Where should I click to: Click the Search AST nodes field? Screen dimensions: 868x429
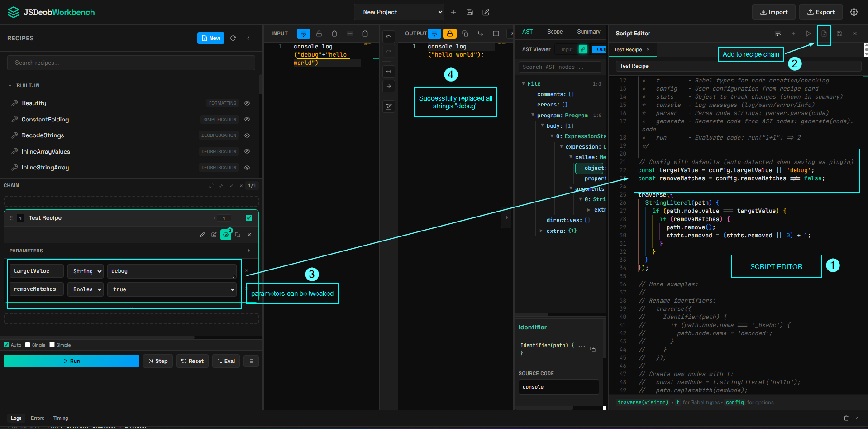click(x=560, y=67)
